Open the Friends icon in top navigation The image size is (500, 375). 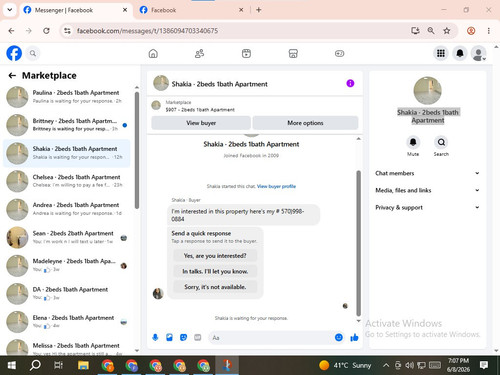[199, 53]
